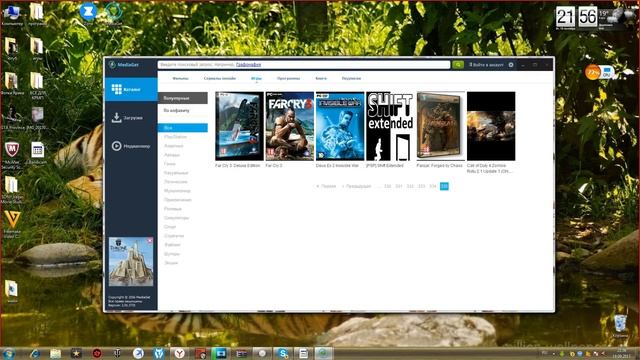Click the highlighted current page number
640x360 pixels.
444,186
